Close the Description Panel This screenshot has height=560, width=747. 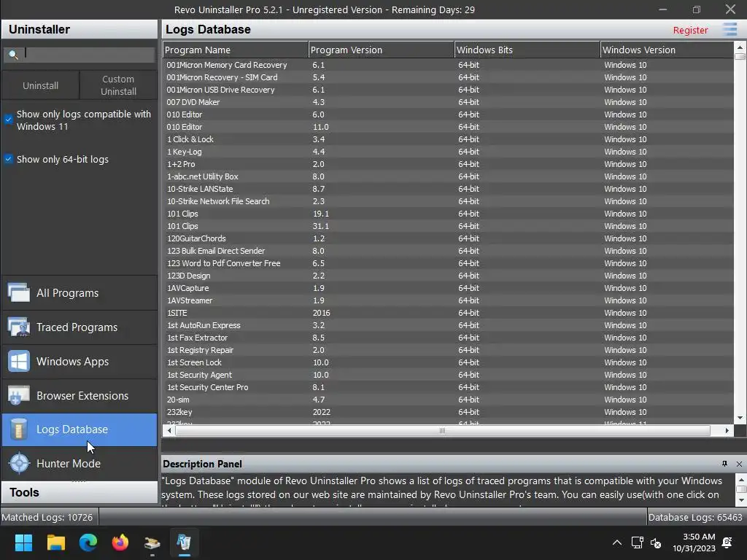[739, 464]
